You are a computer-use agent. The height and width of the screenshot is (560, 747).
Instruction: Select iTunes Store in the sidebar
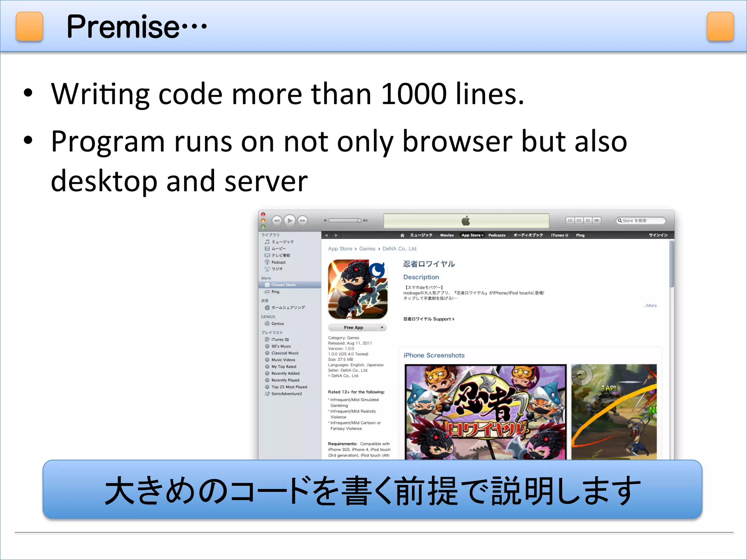click(x=290, y=285)
